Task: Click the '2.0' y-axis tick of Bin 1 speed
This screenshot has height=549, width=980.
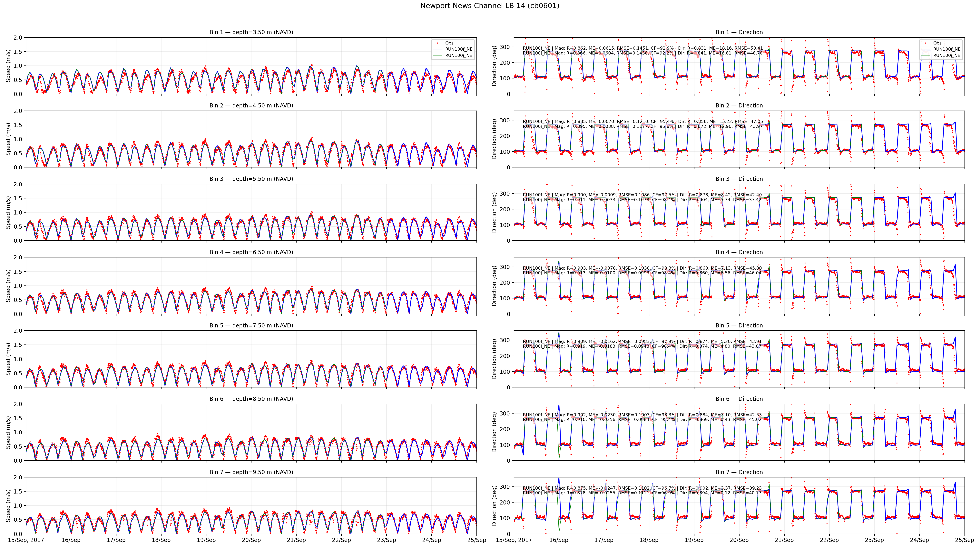Action: 18,38
